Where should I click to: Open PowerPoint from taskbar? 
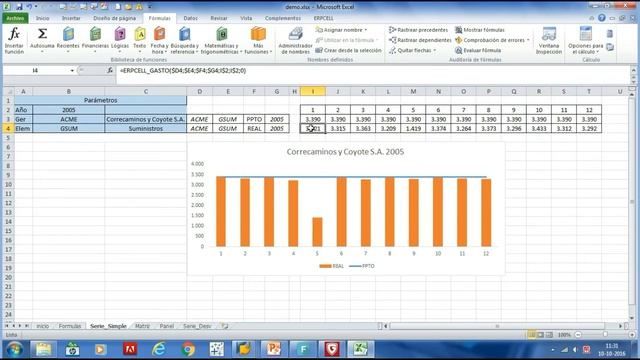tap(273, 350)
